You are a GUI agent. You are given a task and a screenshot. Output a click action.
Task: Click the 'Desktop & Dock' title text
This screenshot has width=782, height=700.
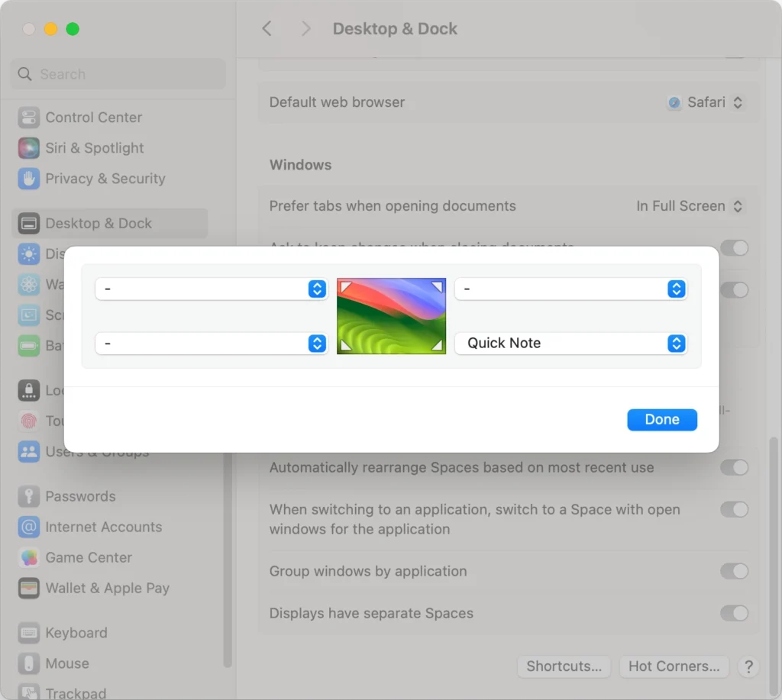click(395, 28)
